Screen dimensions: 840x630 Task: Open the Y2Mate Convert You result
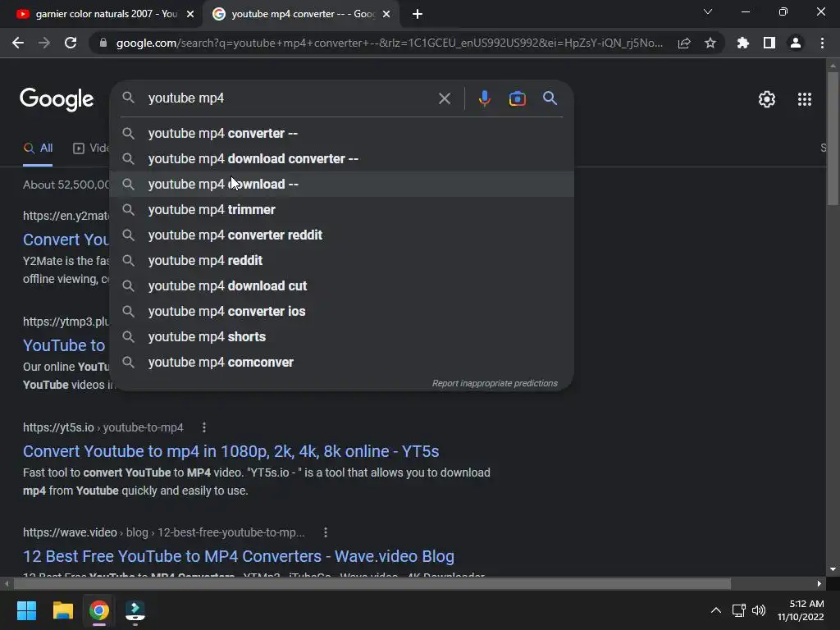pyautogui.click(x=66, y=240)
